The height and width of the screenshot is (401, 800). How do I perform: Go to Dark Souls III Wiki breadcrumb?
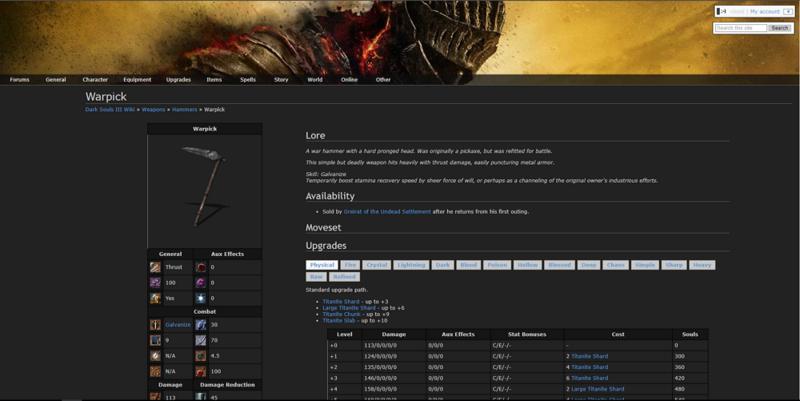110,110
